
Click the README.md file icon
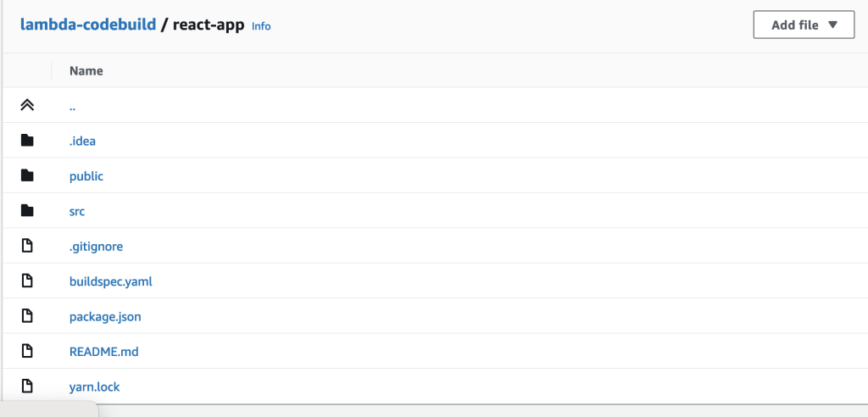(x=27, y=351)
